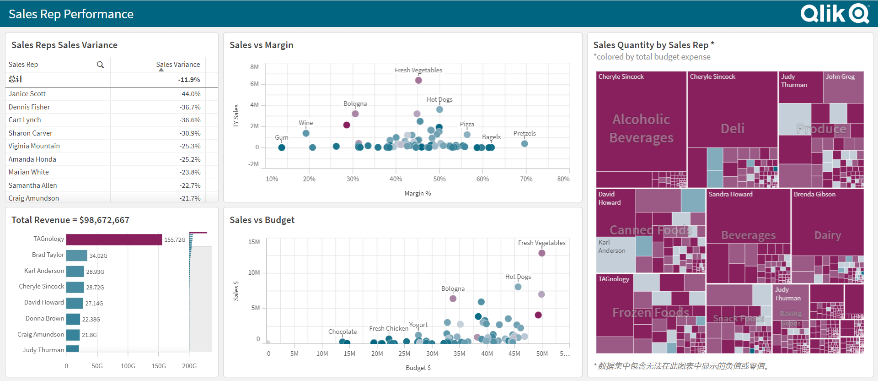Viewport: 878px width, 381px height.
Task: Select the Deli treemap block
Action: click(x=732, y=129)
